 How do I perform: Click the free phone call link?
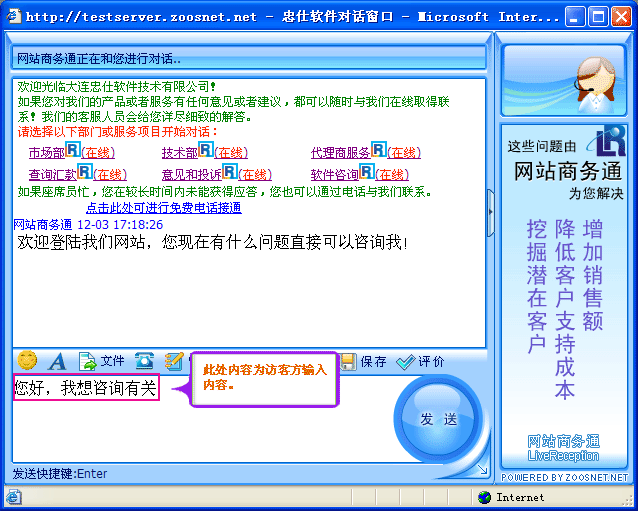pos(164,208)
